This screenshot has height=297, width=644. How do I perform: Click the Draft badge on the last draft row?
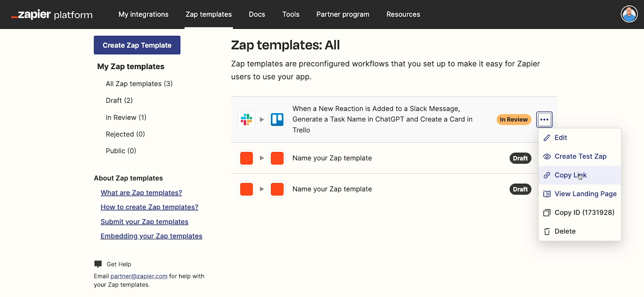520,189
